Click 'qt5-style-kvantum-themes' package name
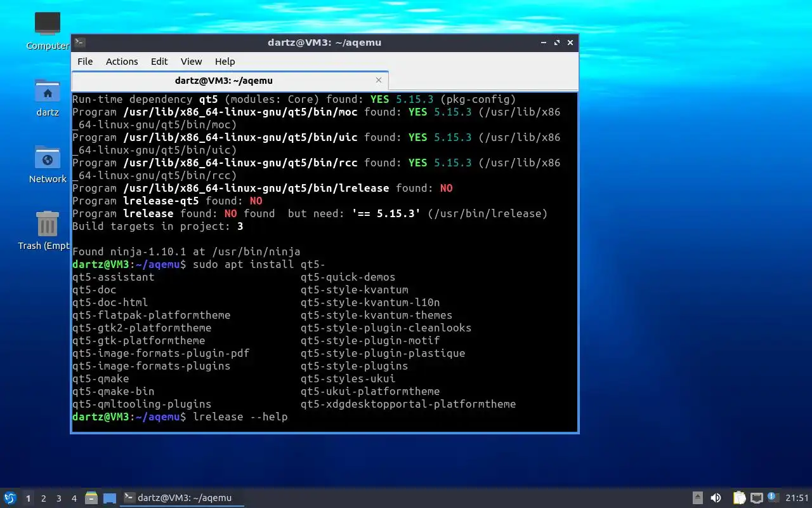The image size is (812, 508). coord(377,316)
